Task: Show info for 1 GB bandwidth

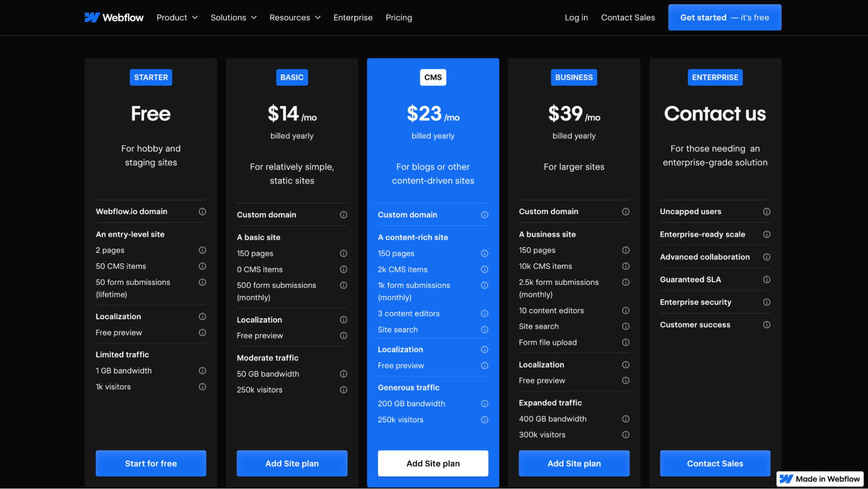Action: click(202, 371)
